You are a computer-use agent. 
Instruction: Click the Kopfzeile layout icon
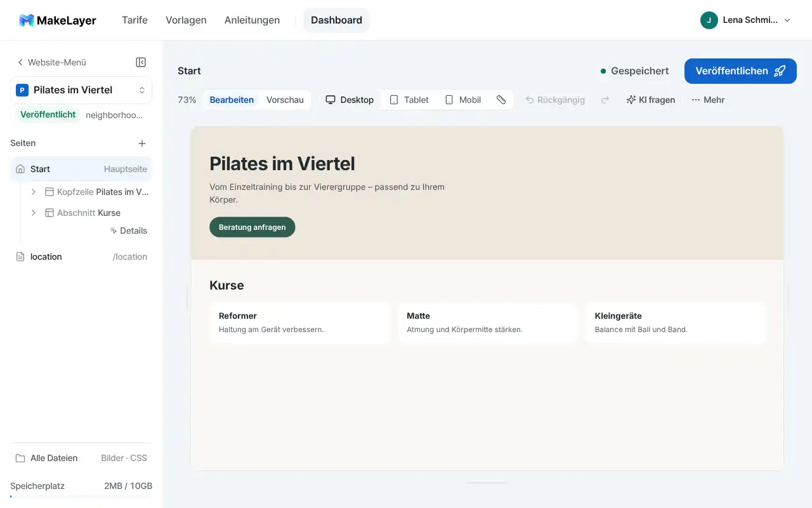point(49,192)
